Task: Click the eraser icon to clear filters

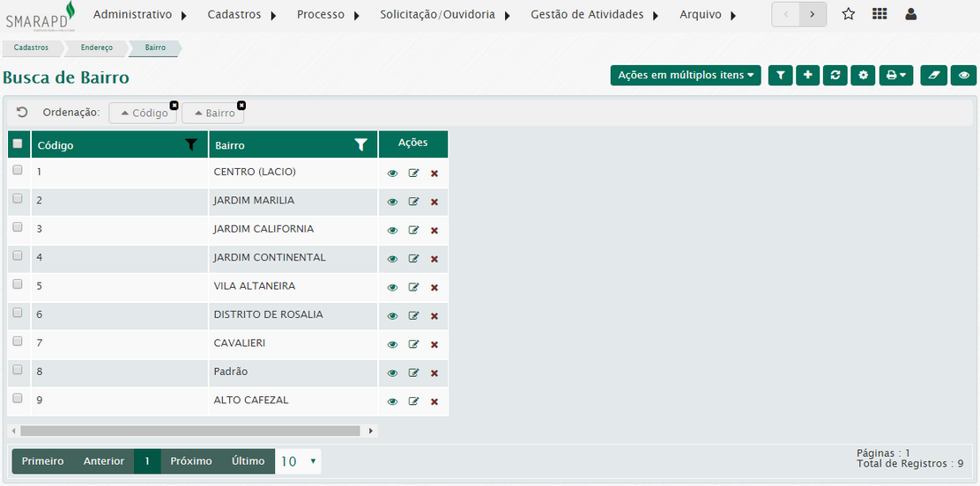Action: point(933,76)
